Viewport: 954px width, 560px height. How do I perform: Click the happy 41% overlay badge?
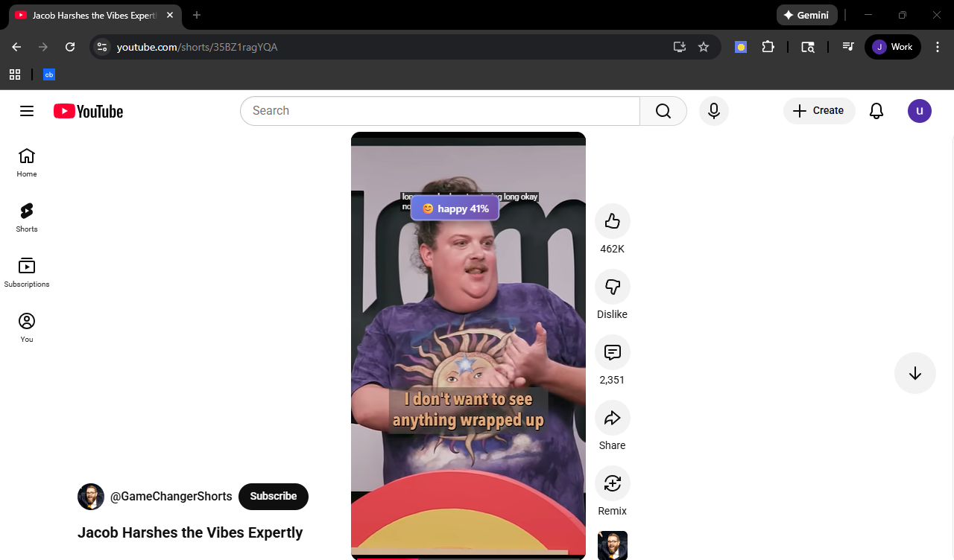click(x=455, y=208)
